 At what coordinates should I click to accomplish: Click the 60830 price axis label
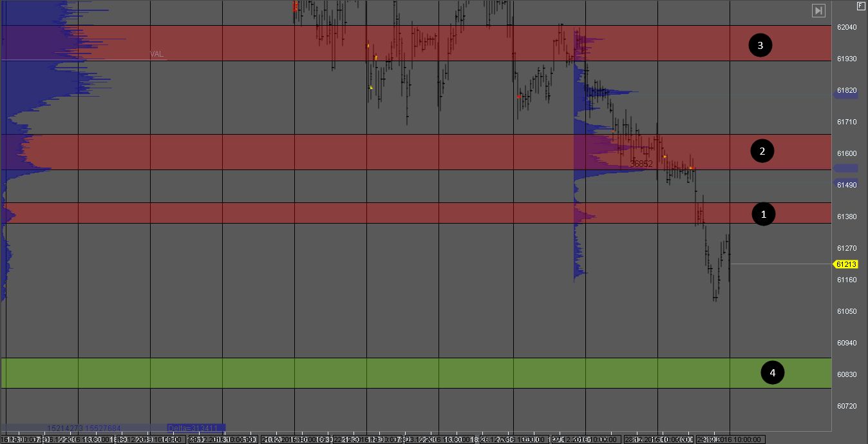pyautogui.click(x=846, y=374)
